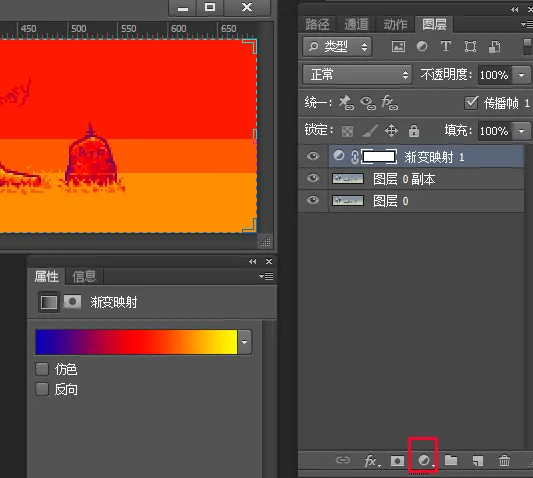Open Properties panel flyout menu
533x478 pixels.
(266, 276)
